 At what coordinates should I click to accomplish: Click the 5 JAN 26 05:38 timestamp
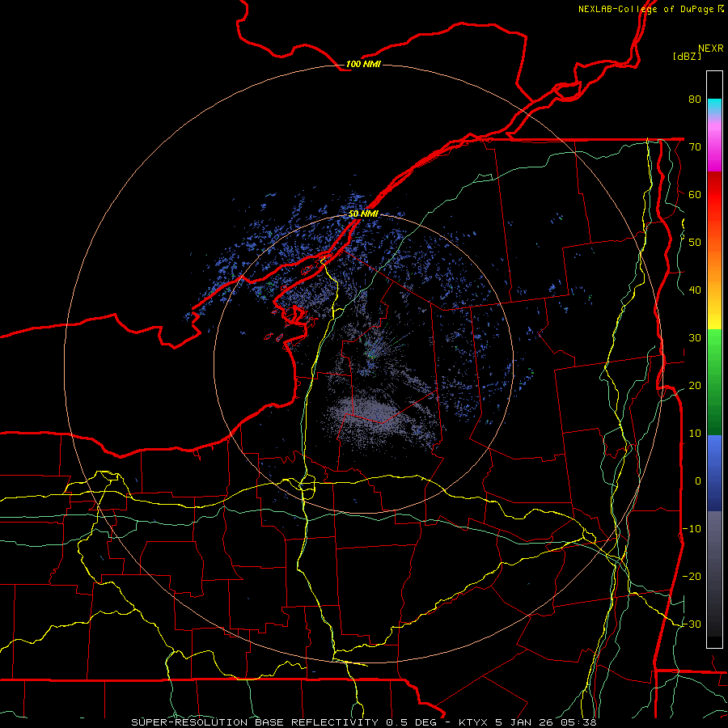pyautogui.click(x=546, y=722)
